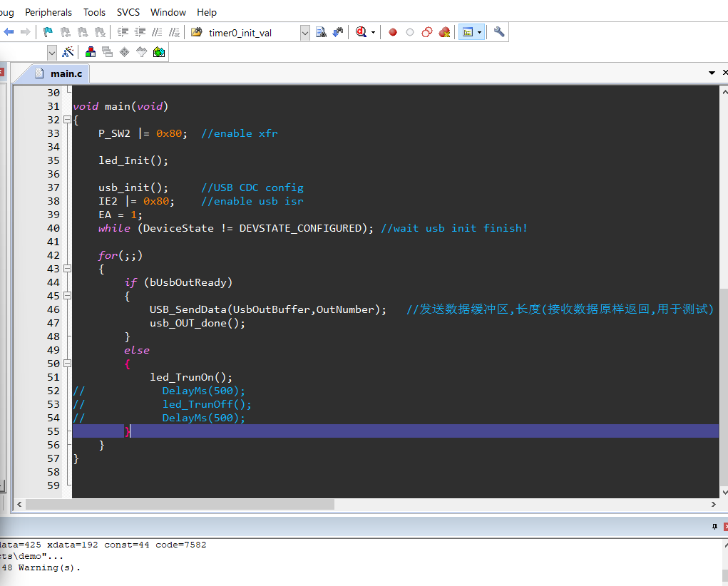Click the 'EA = 1;' statement
The height and width of the screenshot is (586, 728).
click(121, 215)
